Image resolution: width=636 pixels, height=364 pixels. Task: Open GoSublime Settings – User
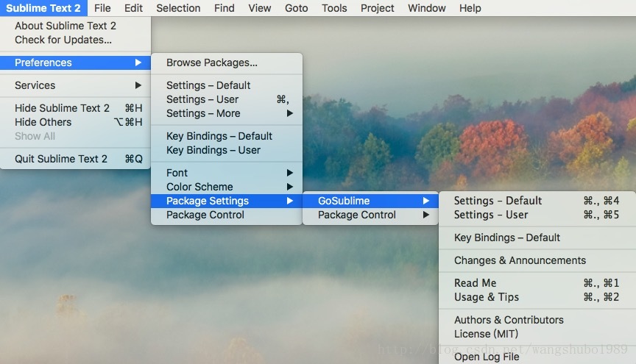point(537,215)
